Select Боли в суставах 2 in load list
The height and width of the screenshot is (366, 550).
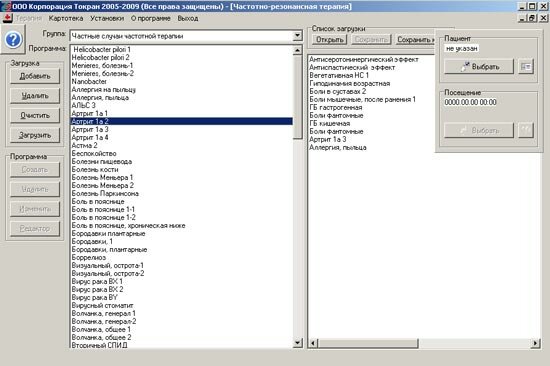[337, 92]
